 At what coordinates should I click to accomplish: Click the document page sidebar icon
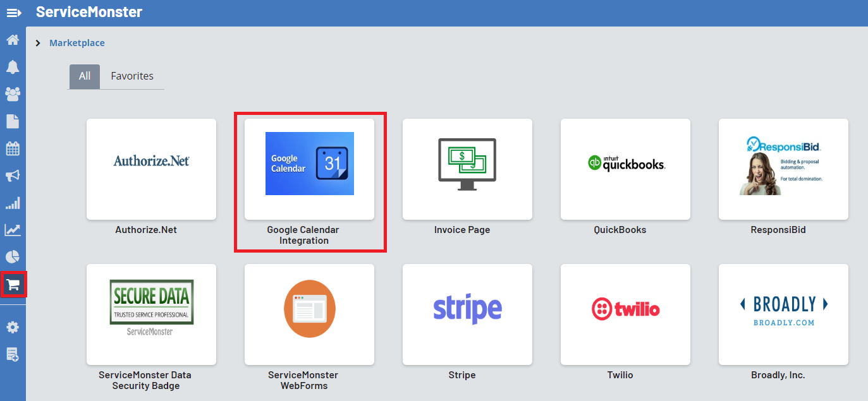13,121
